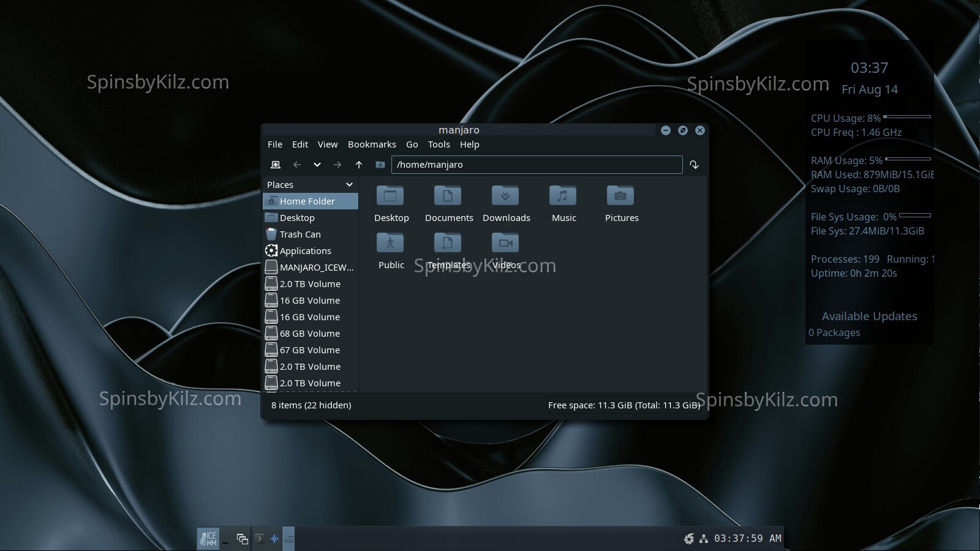Open the Go menu
The width and height of the screenshot is (980, 551).
point(412,144)
